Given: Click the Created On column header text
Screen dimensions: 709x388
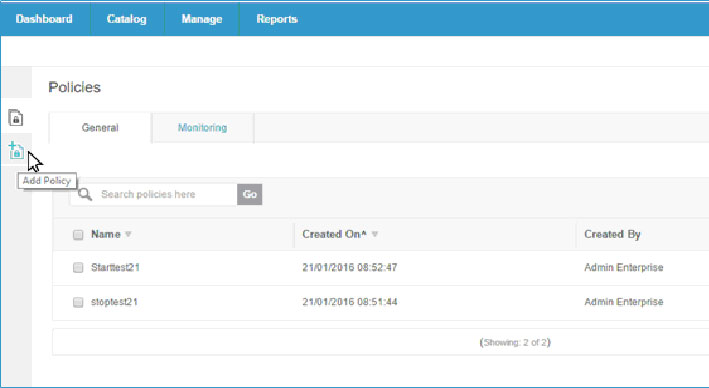Looking at the screenshot, I should [334, 234].
